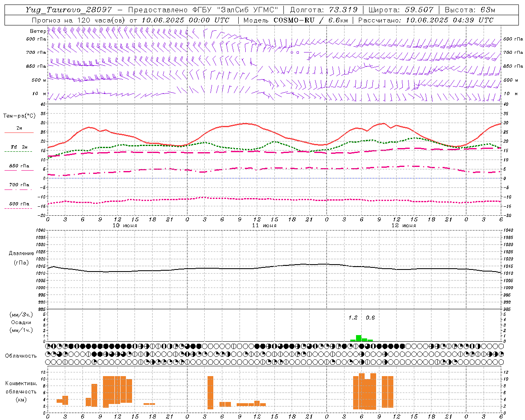Click the station name Yug_Taurovo_28097
525x420 pixels.
click(68, 10)
